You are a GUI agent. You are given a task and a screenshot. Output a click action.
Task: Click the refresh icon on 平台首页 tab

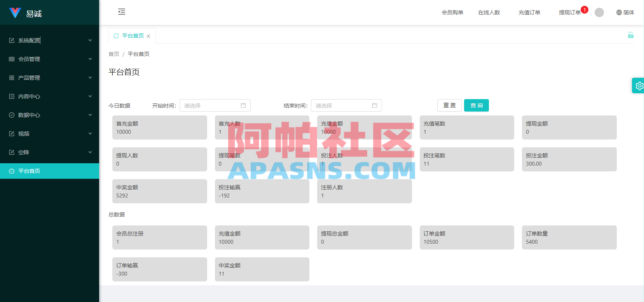pyautogui.click(x=116, y=36)
